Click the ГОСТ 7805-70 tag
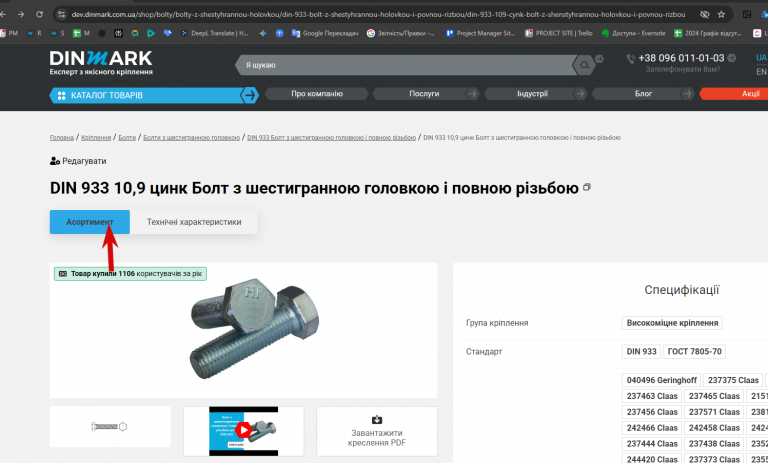 (x=694, y=351)
